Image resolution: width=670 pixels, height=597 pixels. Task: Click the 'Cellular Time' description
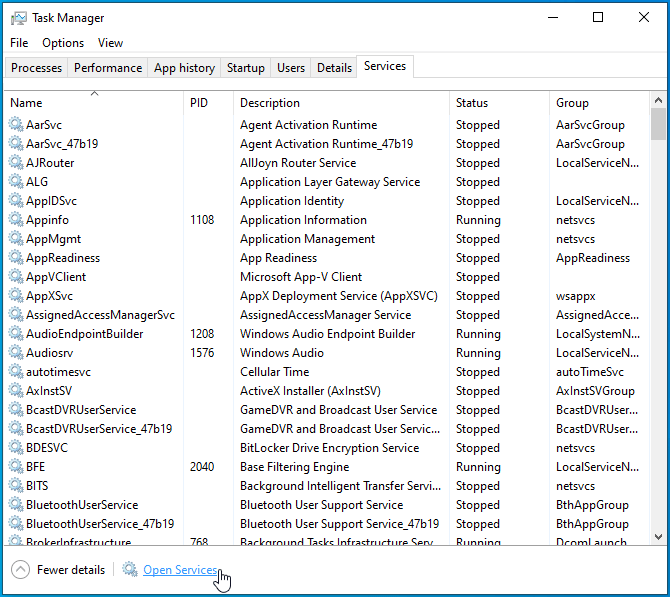(x=274, y=372)
